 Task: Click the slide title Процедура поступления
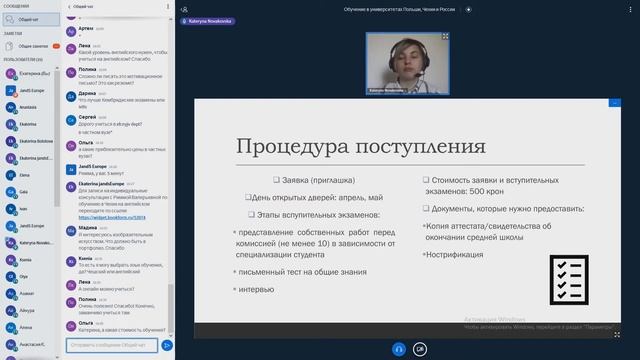click(361, 146)
